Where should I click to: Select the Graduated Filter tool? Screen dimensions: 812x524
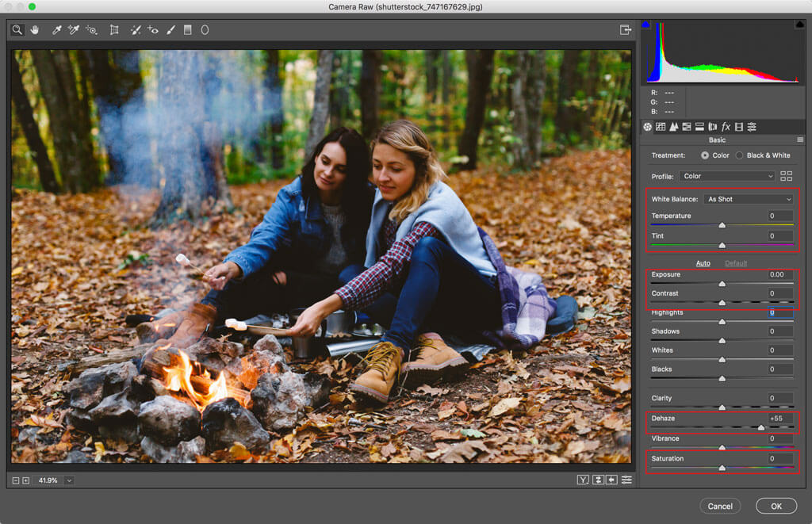[188, 30]
